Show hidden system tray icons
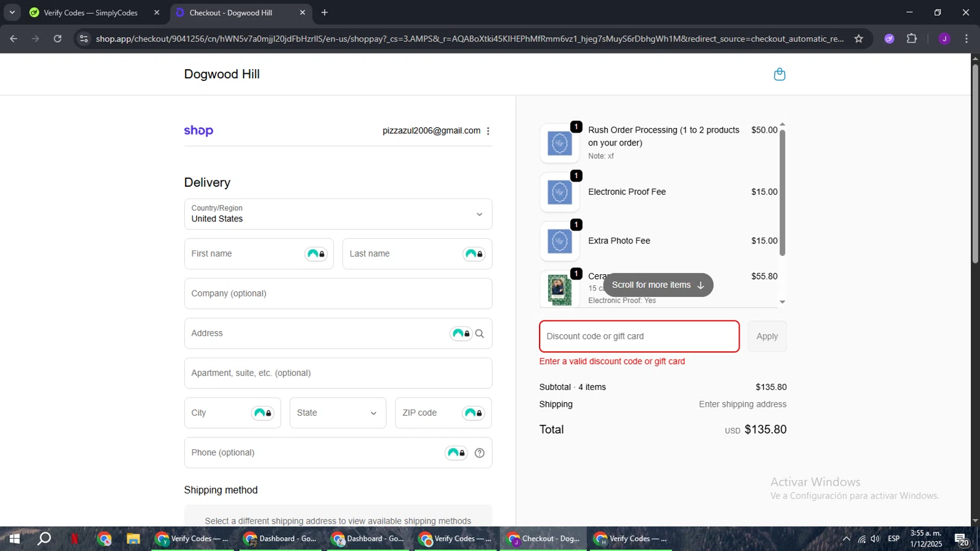This screenshot has width=980, height=551. click(x=846, y=539)
